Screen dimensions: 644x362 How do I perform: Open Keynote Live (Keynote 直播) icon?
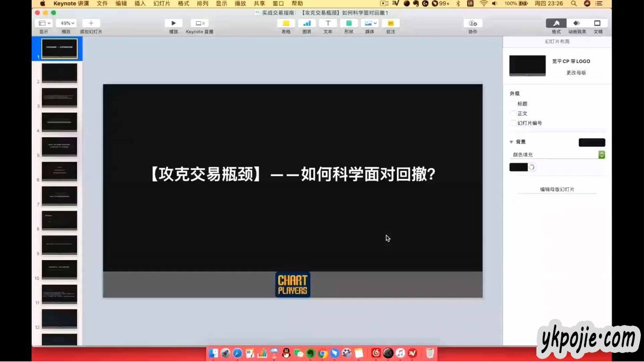click(x=199, y=23)
